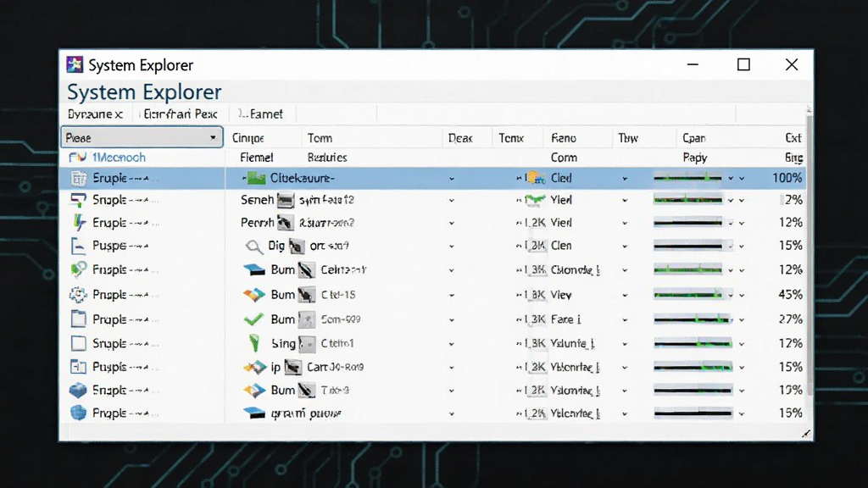Click the 45% value in the Cxt column
This screenshot has height=488, width=868.
(x=790, y=295)
